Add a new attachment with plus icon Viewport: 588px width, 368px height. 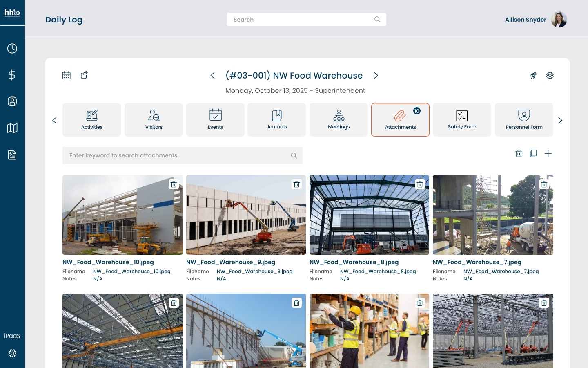click(548, 153)
